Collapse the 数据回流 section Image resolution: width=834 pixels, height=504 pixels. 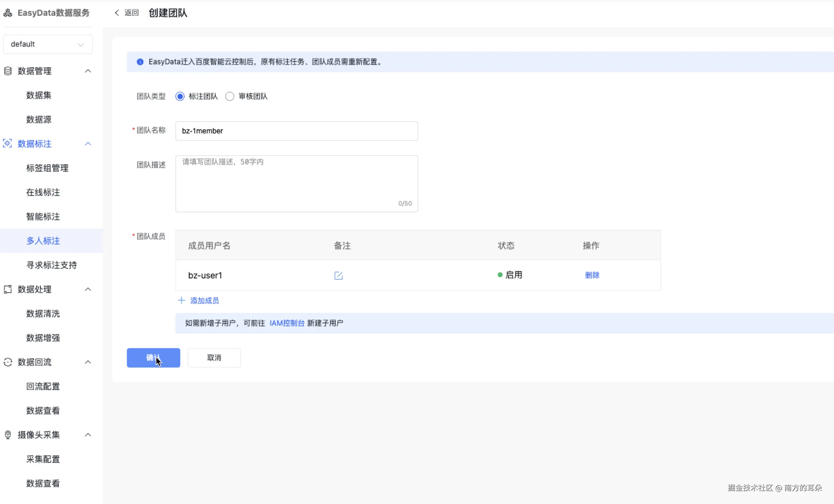88,362
